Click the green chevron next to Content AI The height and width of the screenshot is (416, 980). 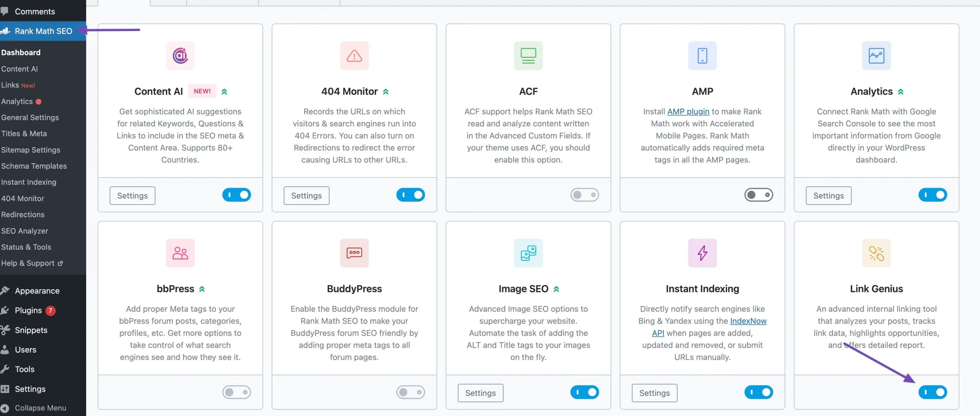[224, 92]
